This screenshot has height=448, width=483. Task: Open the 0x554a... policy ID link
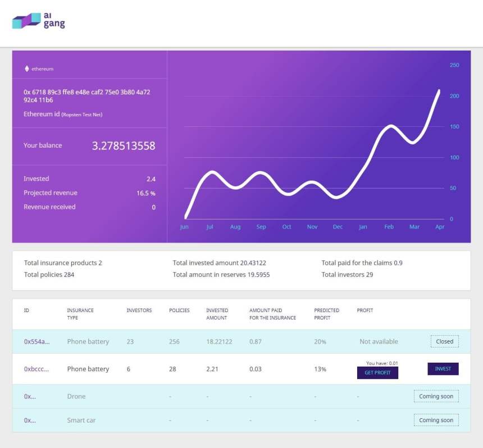click(35, 341)
